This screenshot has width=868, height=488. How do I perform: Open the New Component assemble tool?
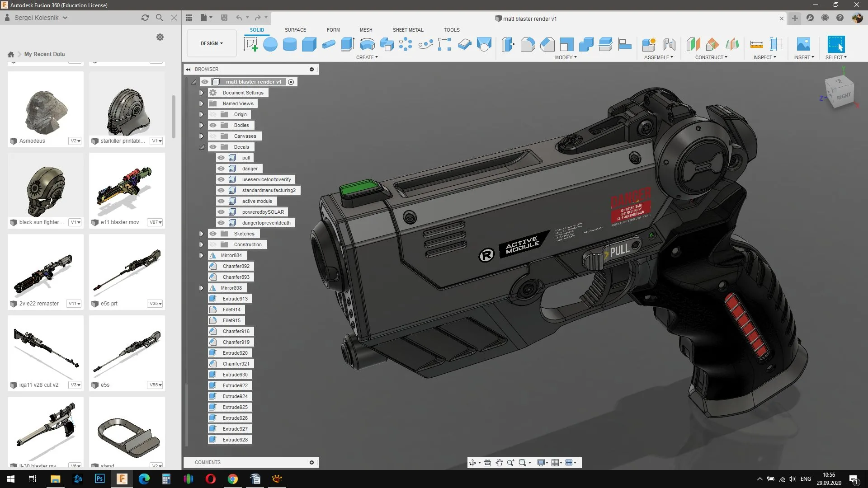click(x=649, y=44)
